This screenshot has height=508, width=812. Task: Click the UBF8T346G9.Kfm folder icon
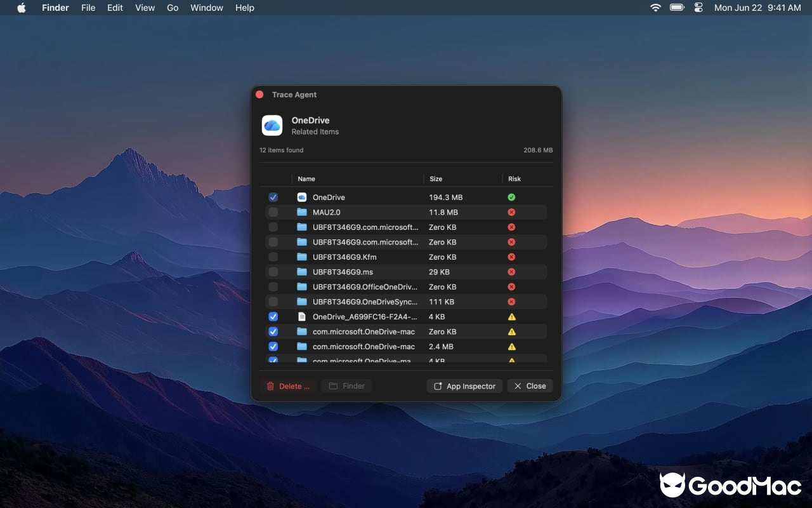tap(302, 257)
